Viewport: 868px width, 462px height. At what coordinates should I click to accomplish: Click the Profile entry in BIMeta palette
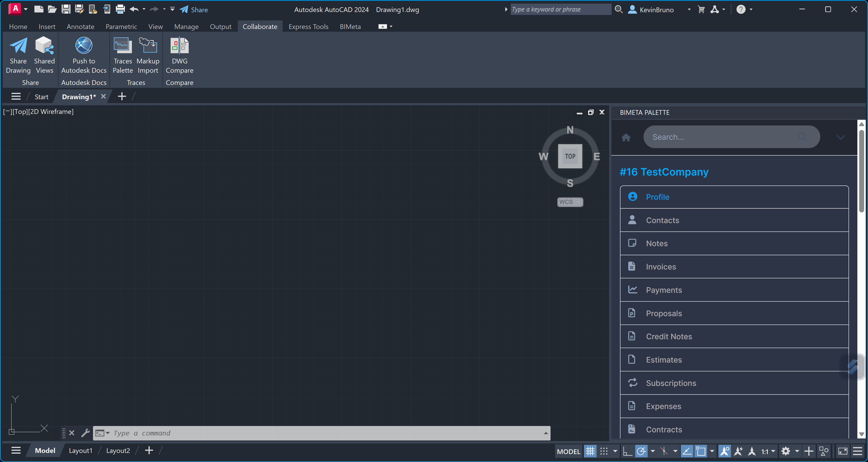(734, 197)
